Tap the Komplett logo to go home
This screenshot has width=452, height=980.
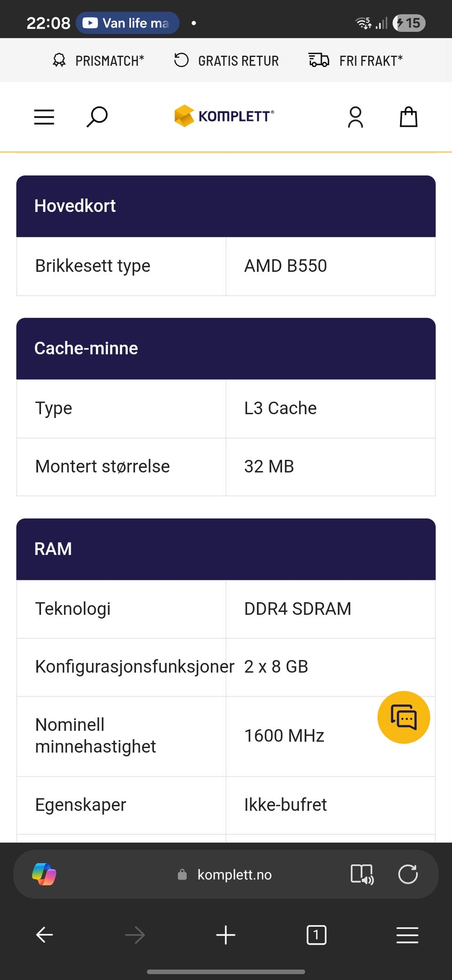[x=224, y=116]
